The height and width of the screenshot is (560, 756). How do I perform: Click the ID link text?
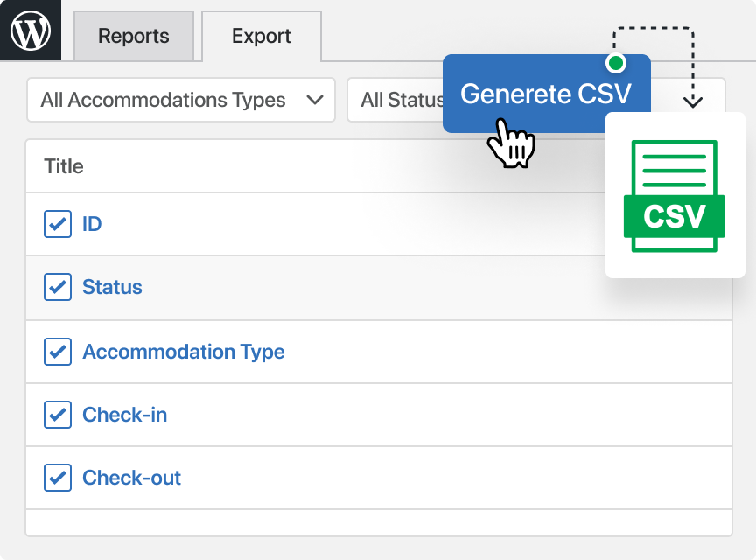[92, 224]
